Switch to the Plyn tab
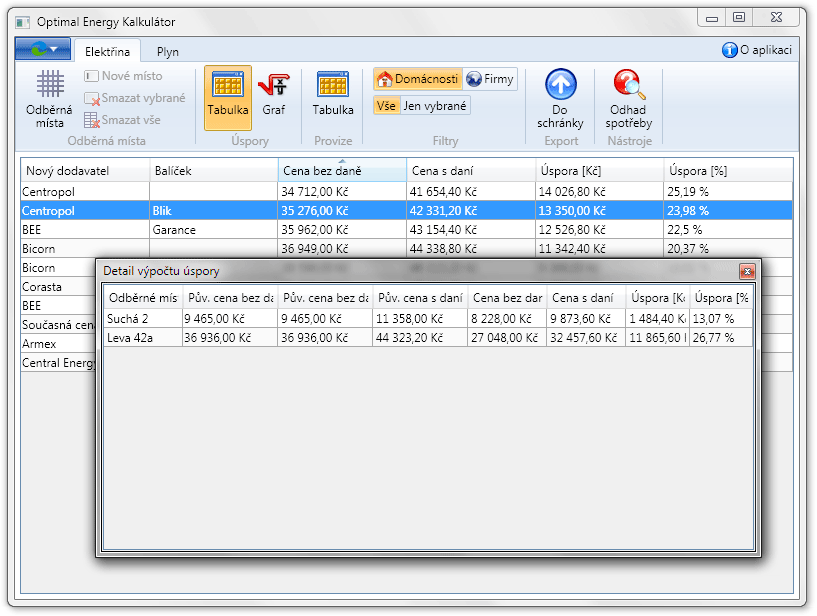This screenshot has height=616, width=817. point(168,52)
